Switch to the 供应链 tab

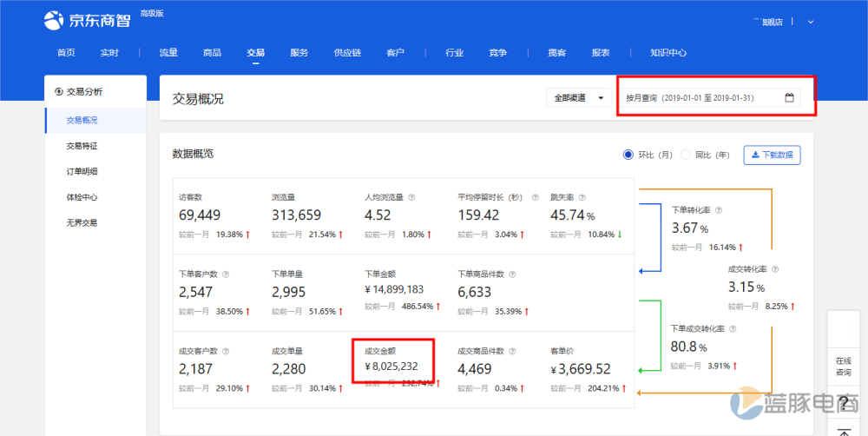pos(347,53)
